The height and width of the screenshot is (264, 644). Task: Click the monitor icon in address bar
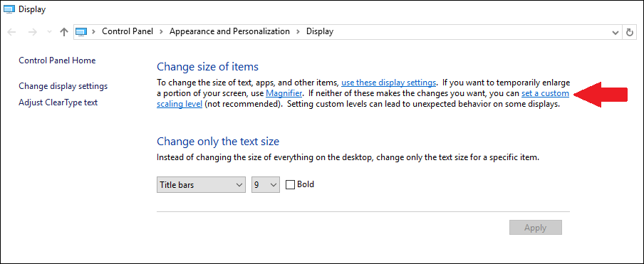point(82,32)
